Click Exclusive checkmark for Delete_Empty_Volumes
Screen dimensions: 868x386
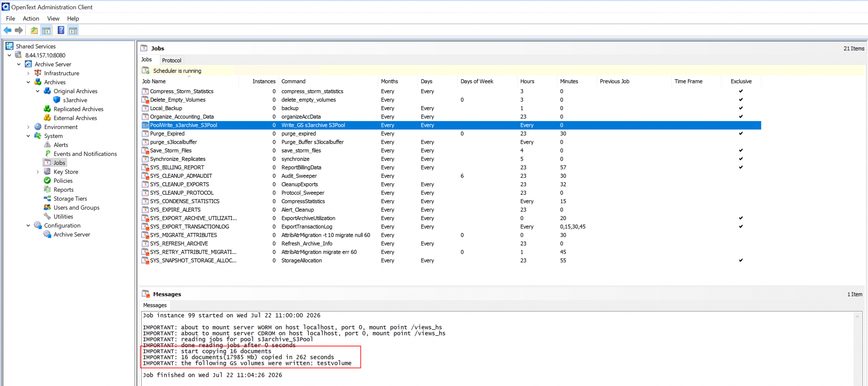click(741, 99)
